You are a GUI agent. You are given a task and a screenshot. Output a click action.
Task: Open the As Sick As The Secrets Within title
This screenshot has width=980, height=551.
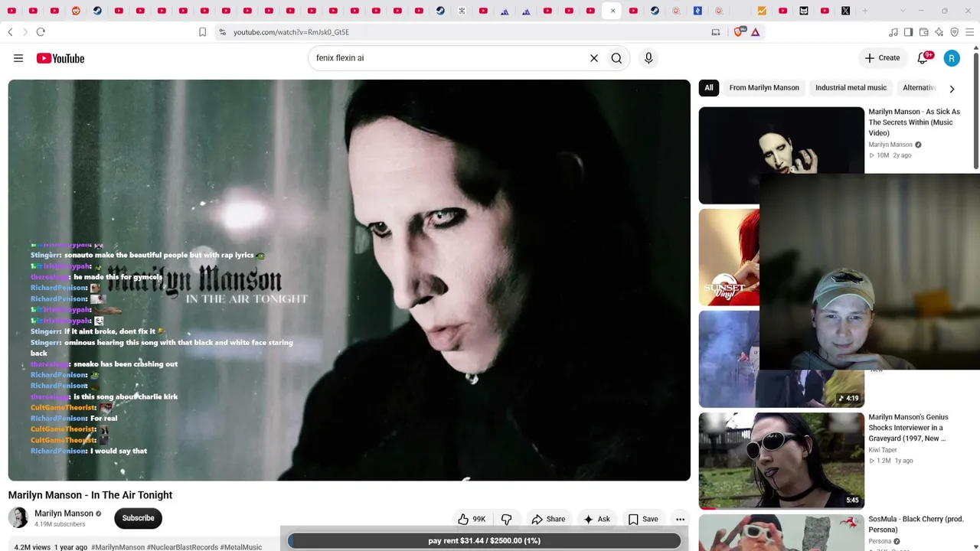coord(914,122)
